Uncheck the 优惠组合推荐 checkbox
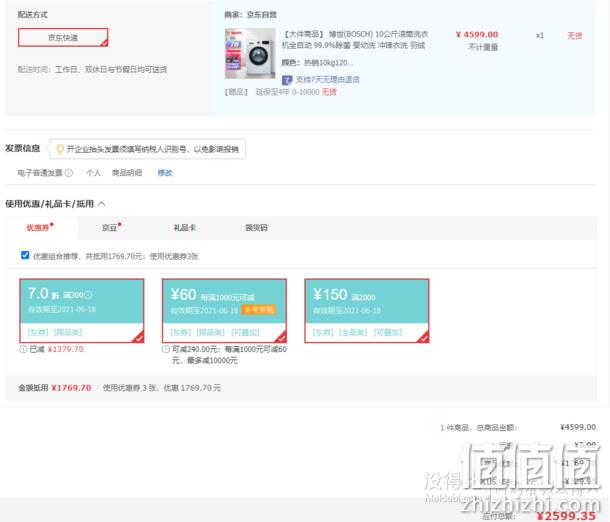610x522 pixels. 25,255
